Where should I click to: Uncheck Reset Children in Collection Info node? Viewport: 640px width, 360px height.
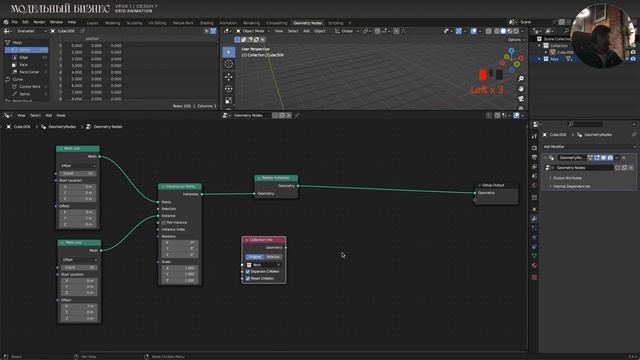point(248,278)
